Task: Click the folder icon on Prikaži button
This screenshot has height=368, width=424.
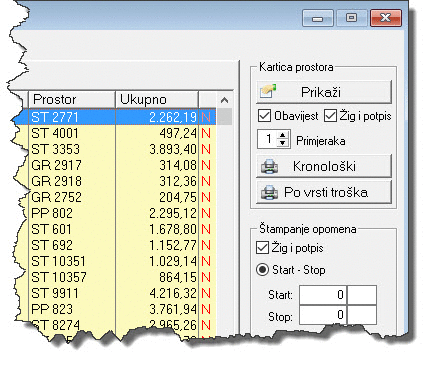Action: point(269,91)
